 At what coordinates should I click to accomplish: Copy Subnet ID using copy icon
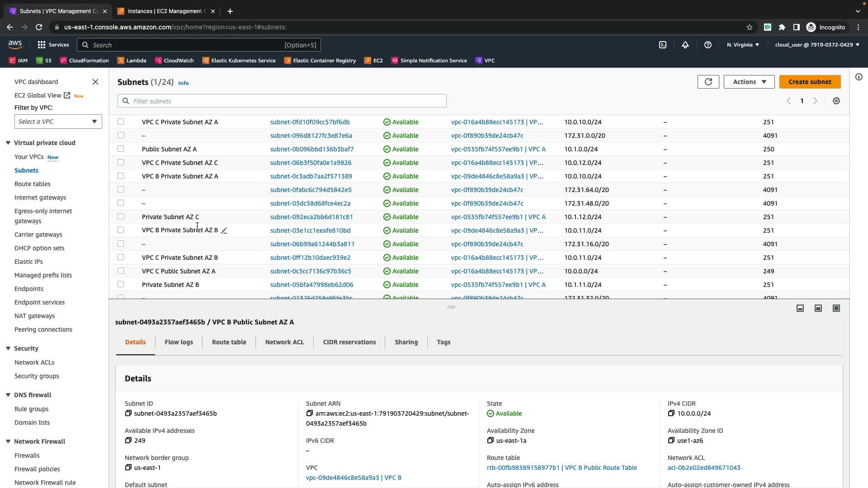pyautogui.click(x=128, y=413)
